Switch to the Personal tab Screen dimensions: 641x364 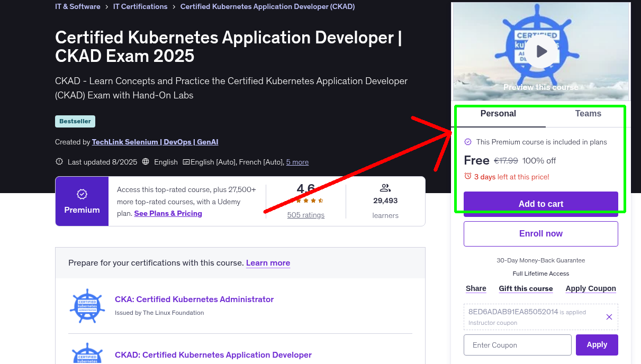498,114
